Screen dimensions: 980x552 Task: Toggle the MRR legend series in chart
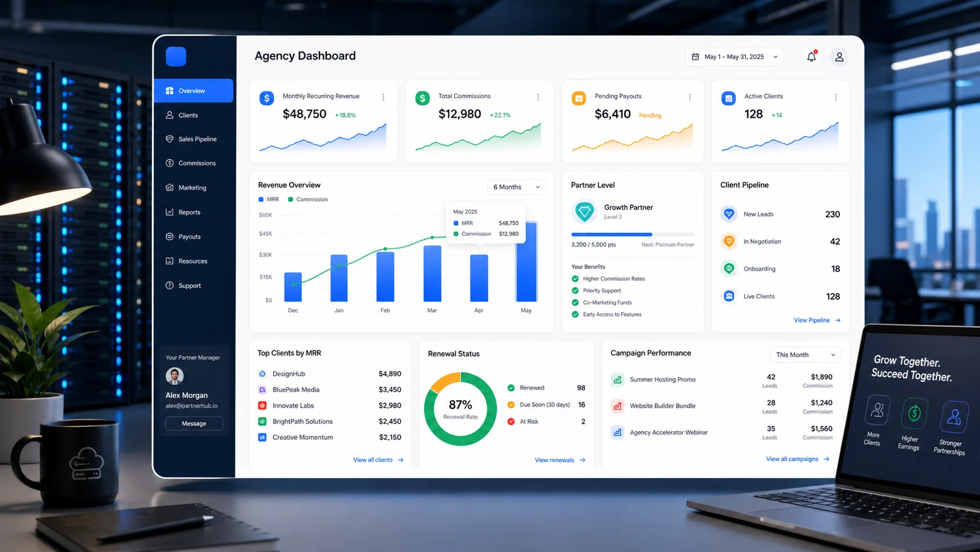pyautogui.click(x=268, y=199)
